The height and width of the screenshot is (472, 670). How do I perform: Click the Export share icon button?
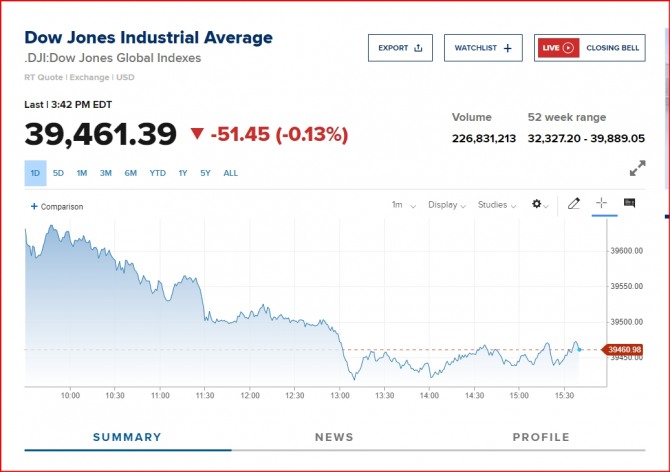(x=400, y=48)
